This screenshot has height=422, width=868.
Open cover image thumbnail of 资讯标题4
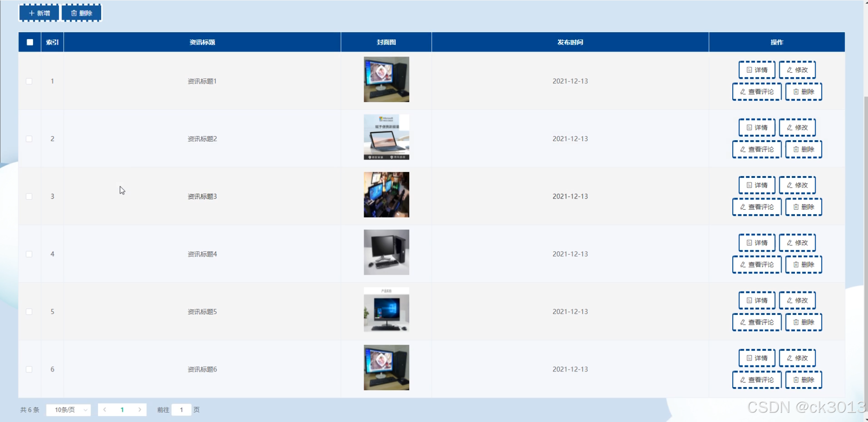tap(386, 252)
